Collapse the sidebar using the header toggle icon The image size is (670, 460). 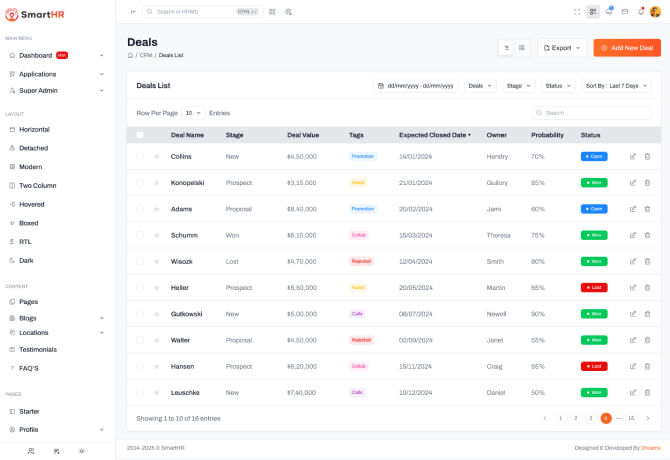coord(133,11)
